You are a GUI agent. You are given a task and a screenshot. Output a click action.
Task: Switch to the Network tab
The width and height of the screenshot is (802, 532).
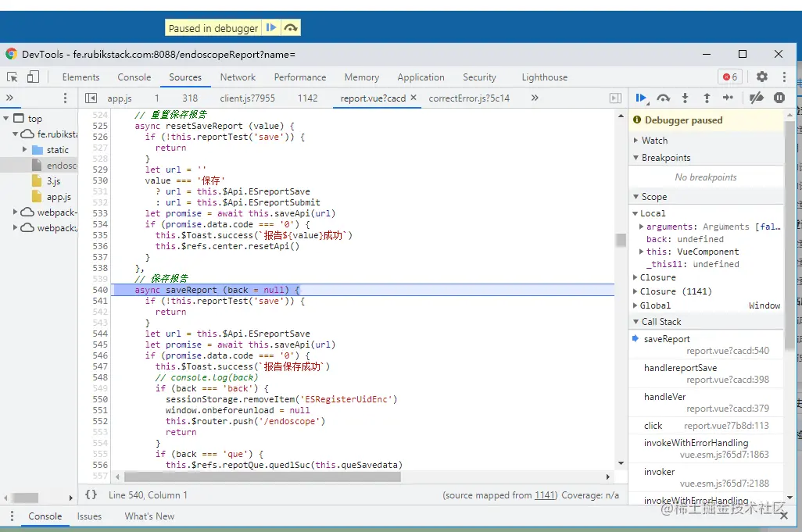tap(238, 77)
